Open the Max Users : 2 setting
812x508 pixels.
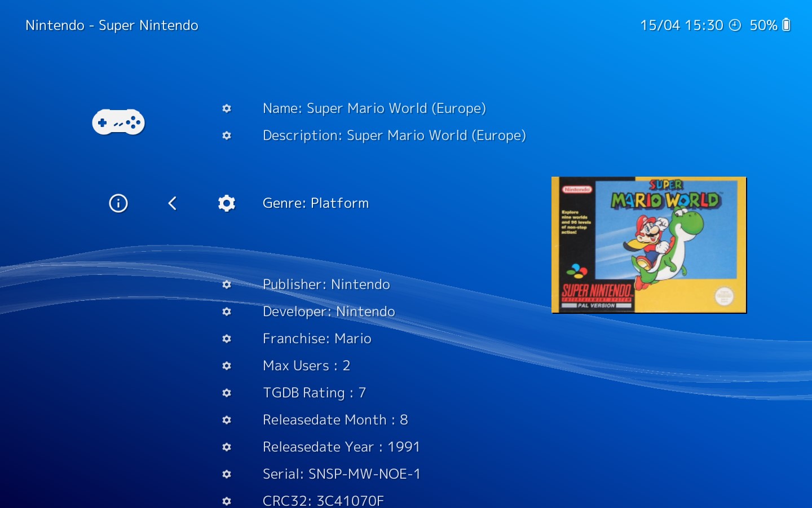(x=307, y=366)
